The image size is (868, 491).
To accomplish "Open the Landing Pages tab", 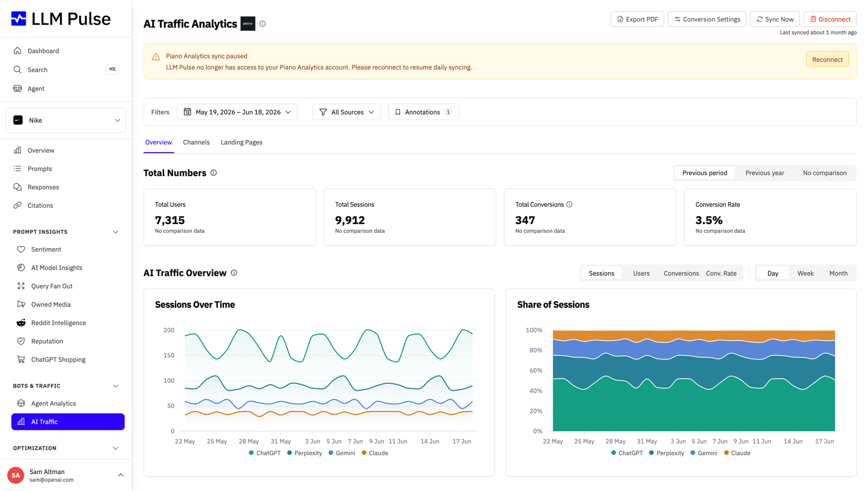I will tap(242, 142).
